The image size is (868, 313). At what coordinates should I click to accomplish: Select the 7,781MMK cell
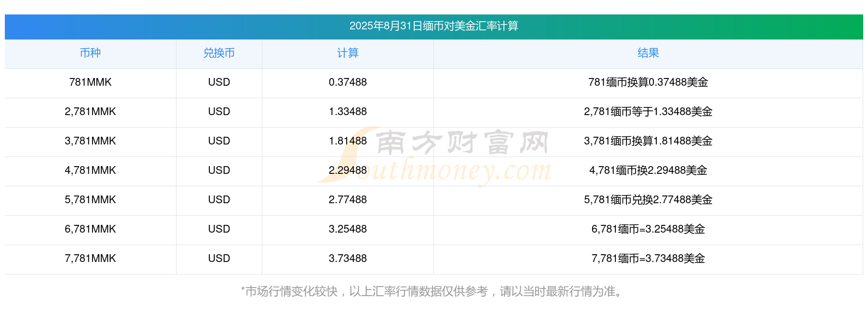90,259
